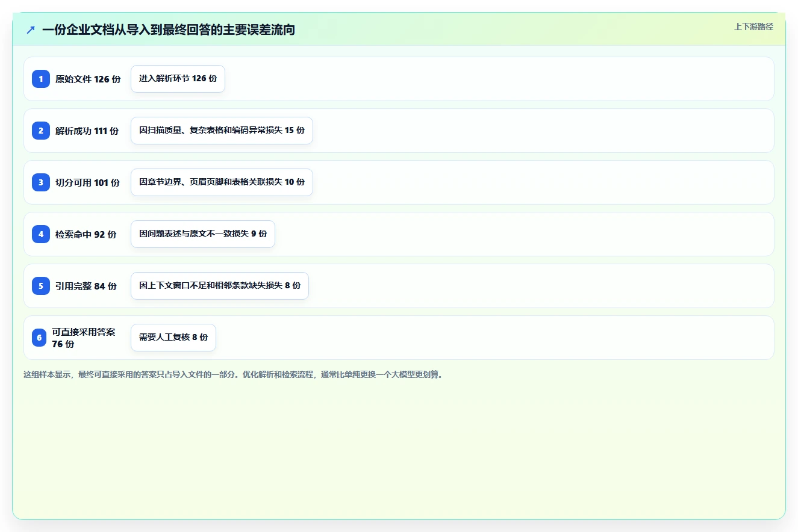Screen dimensions: 798x532
Task: Click the arrow icon beside the title
Action: tap(31, 29)
